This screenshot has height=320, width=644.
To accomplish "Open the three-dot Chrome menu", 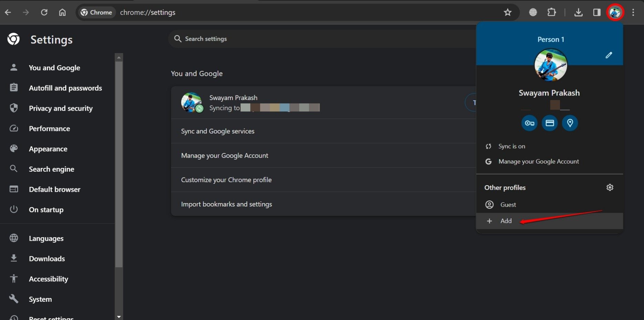I will click(633, 12).
